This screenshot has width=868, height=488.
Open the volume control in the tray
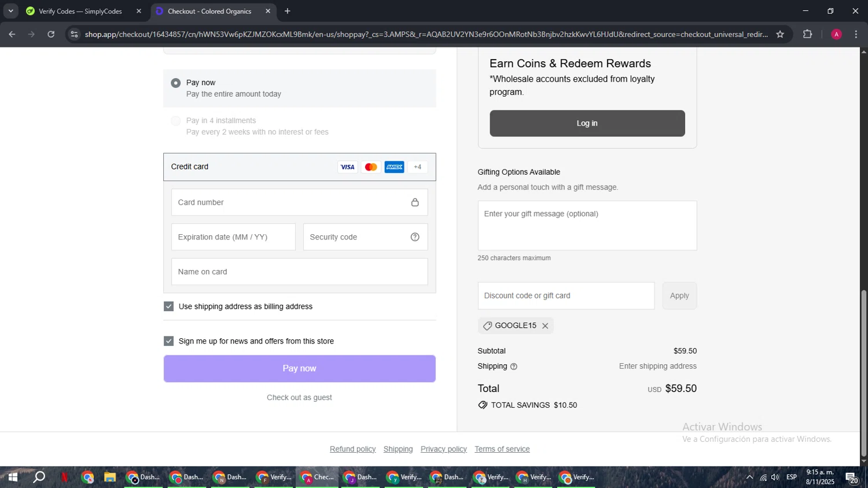point(775,478)
